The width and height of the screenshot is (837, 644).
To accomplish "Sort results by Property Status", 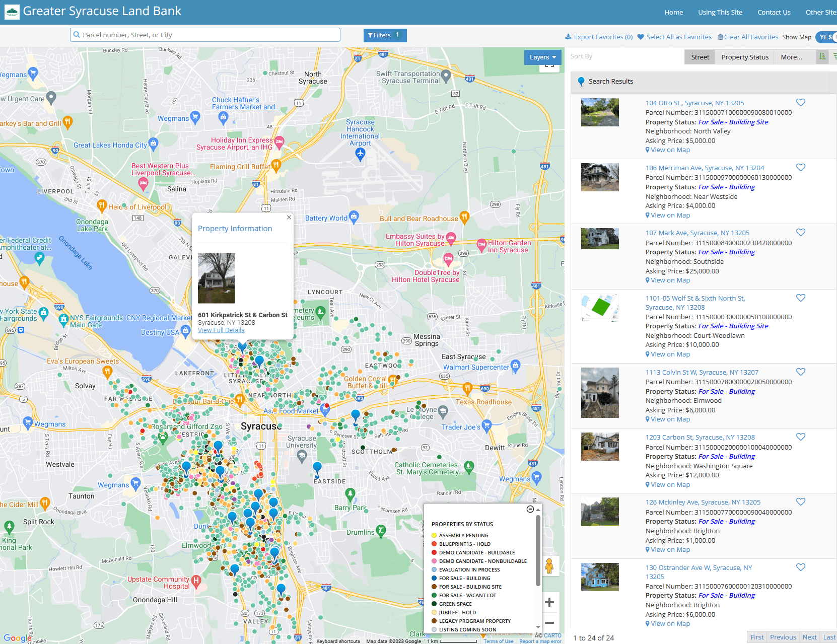I will point(745,57).
